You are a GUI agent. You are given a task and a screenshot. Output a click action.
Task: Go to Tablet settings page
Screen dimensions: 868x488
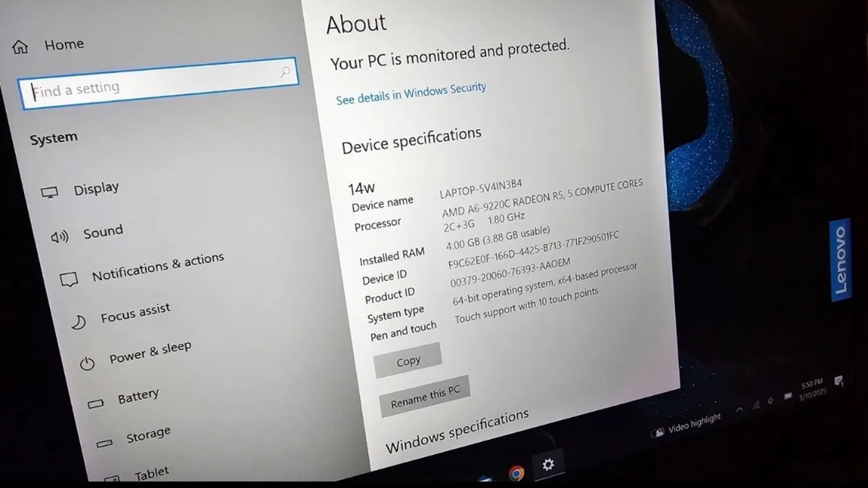[x=152, y=474]
